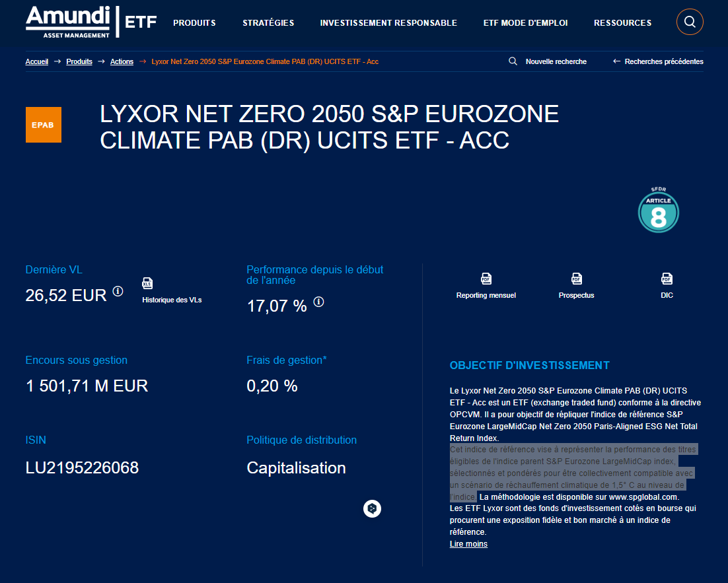Click the breadcrumb bar search magnifier

click(x=513, y=61)
